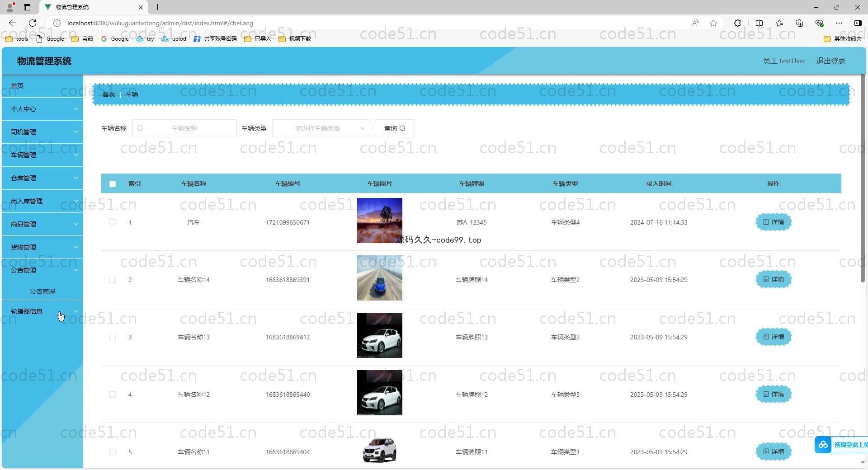Open the blue car photo thumbnail
Image resolution: width=868 pixels, height=470 pixels.
point(380,278)
